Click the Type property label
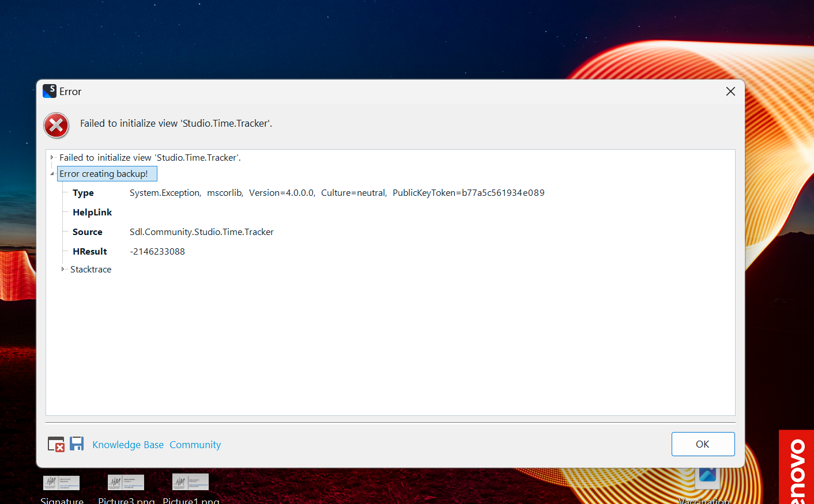The image size is (814, 504). click(83, 193)
